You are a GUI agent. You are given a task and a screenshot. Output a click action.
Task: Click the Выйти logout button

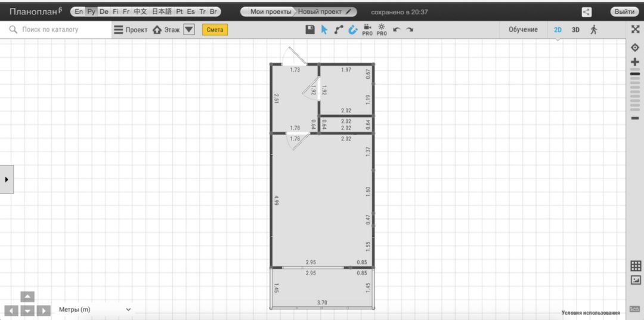[x=624, y=12]
